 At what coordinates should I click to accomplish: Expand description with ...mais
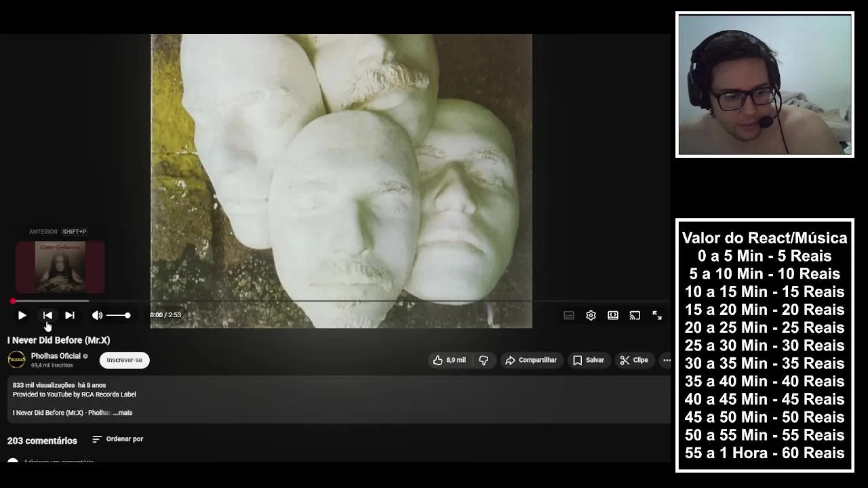pyautogui.click(x=123, y=413)
